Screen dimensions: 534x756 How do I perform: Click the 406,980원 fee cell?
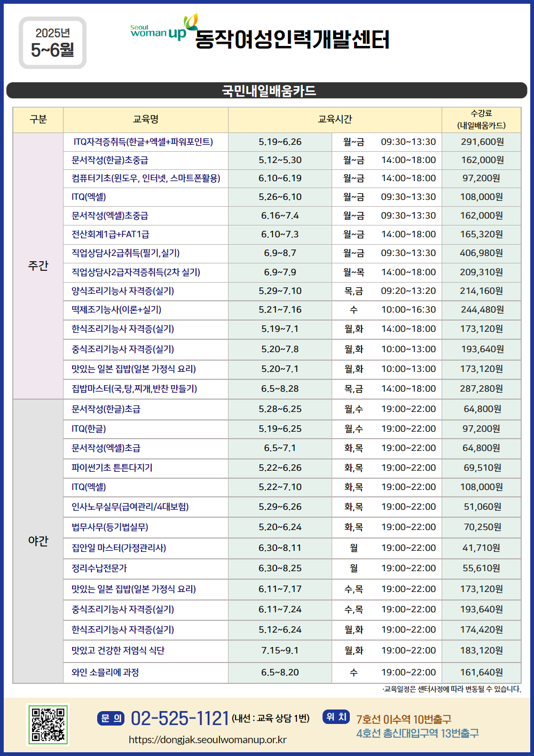pos(481,253)
